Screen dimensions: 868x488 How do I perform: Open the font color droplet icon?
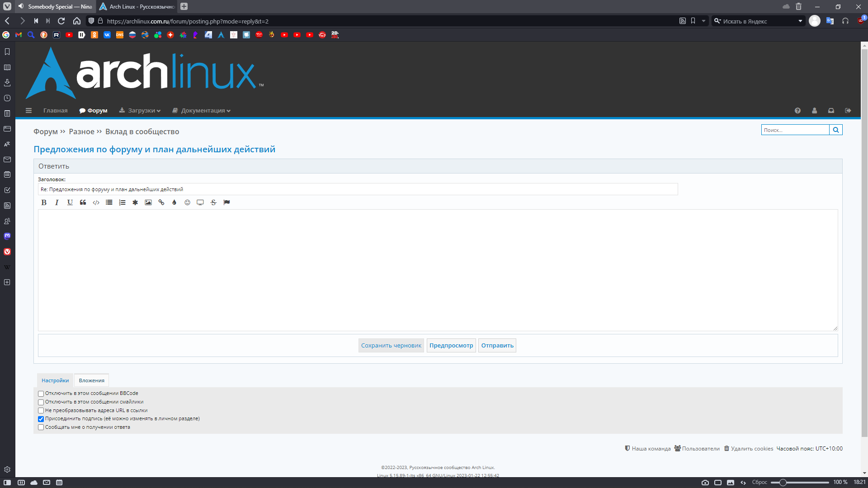point(174,202)
